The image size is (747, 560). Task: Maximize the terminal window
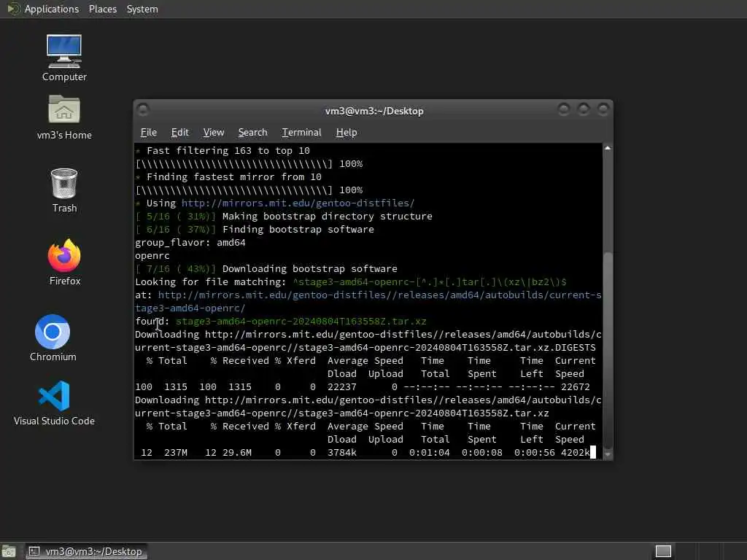click(x=584, y=109)
